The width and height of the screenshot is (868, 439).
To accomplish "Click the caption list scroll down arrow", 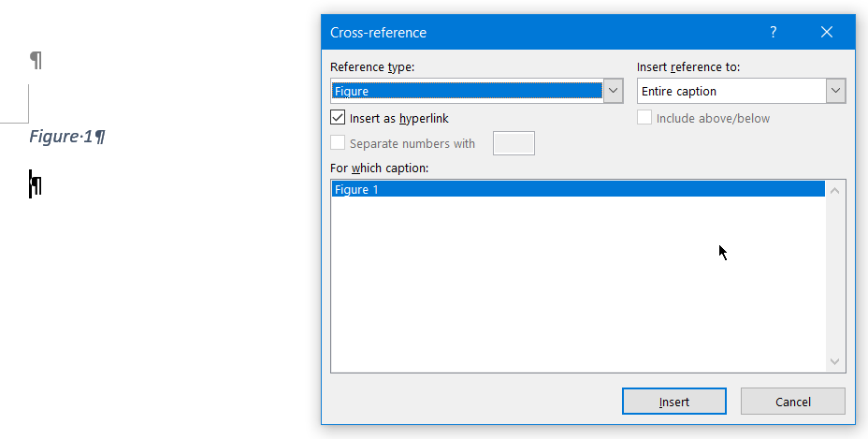I will 834,361.
